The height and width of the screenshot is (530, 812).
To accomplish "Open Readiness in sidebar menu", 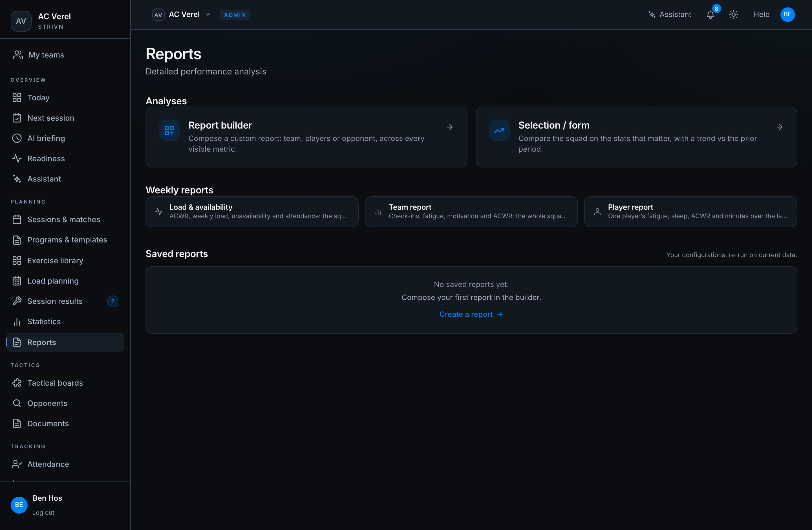I will pos(65,159).
